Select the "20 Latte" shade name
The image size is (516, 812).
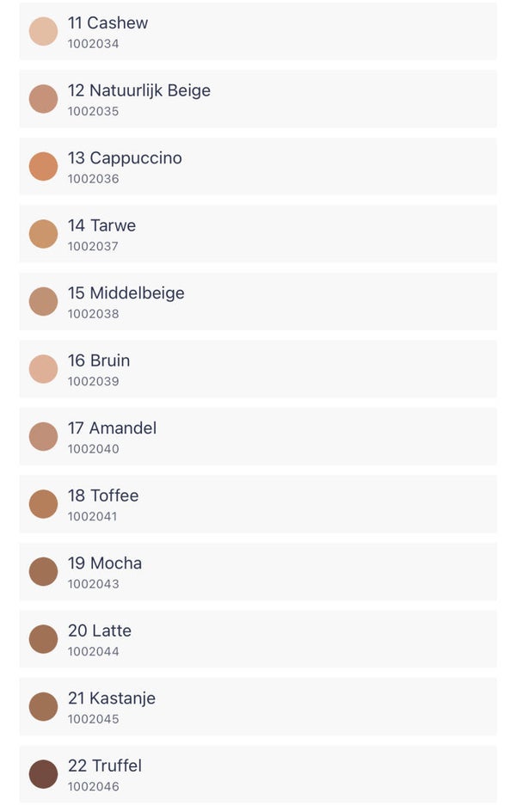tap(100, 631)
